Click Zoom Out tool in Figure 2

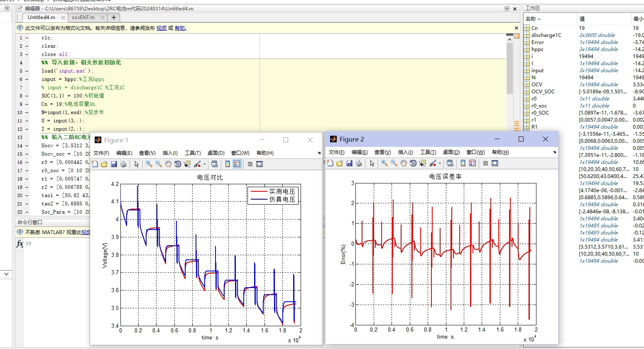394,164
